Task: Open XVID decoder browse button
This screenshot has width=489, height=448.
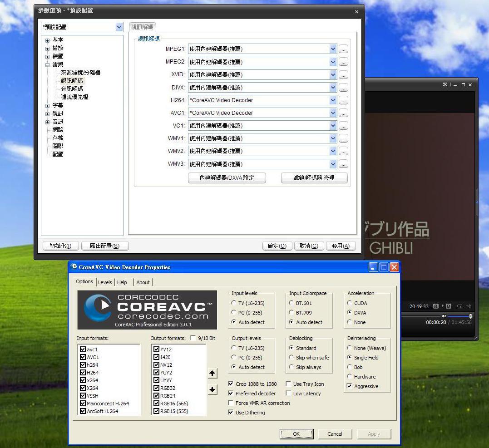Action: (x=343, y=75)
